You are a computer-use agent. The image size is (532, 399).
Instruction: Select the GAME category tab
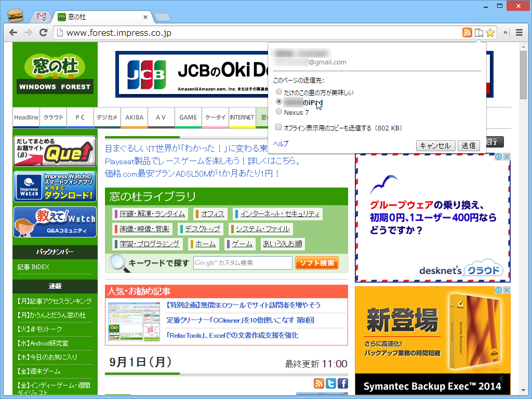coord(188,117)
